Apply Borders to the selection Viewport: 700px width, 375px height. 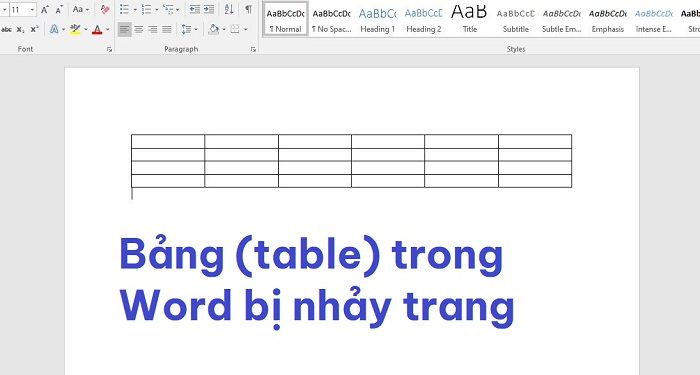[235, 30]
